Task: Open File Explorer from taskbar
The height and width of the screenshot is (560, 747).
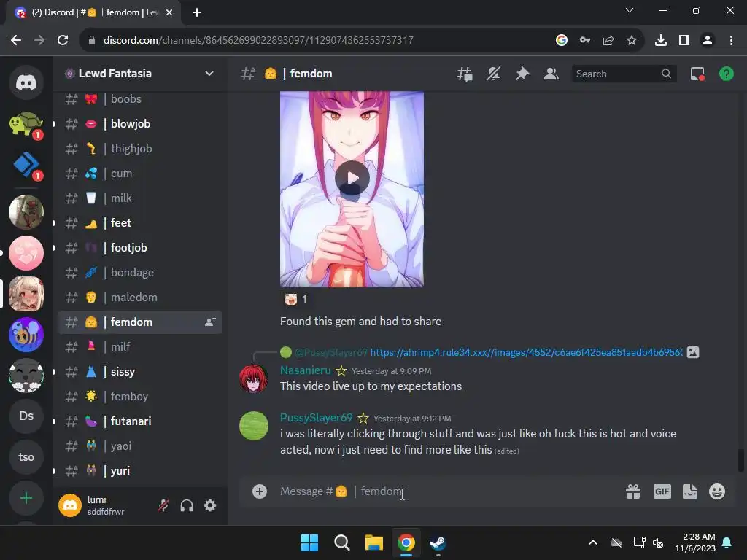Action: [374, 542]
